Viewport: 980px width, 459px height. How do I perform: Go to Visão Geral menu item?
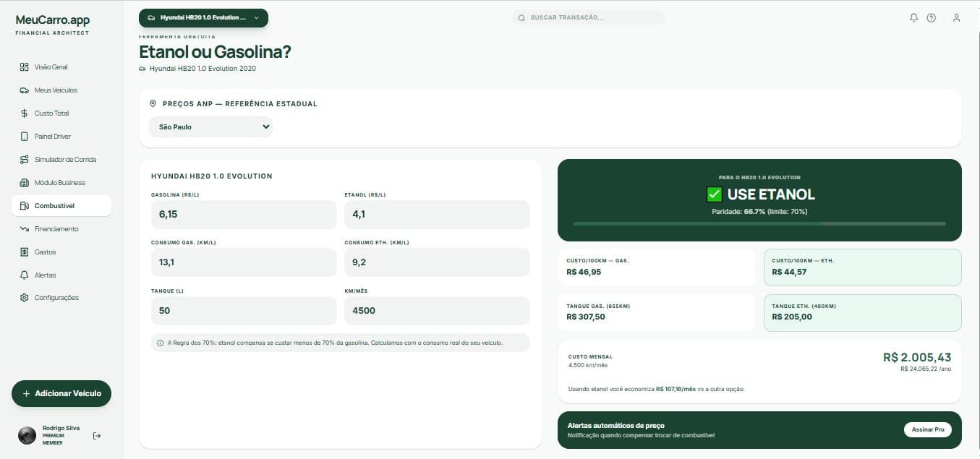[61, 67]
